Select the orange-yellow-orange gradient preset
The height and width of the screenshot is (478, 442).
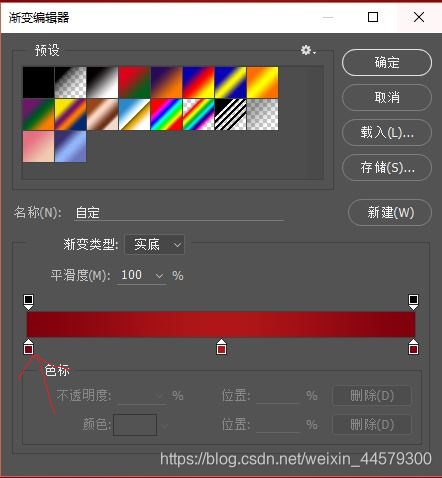coord(262,82)
